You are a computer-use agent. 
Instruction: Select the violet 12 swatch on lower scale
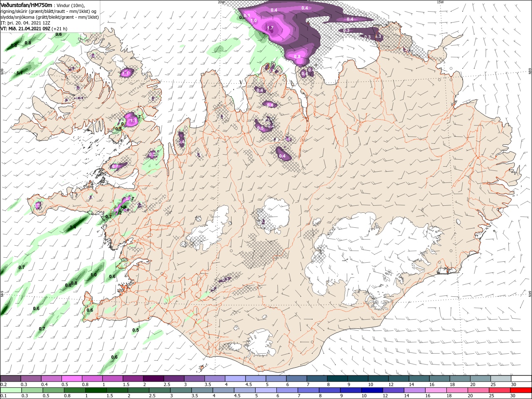click(394, 390)
